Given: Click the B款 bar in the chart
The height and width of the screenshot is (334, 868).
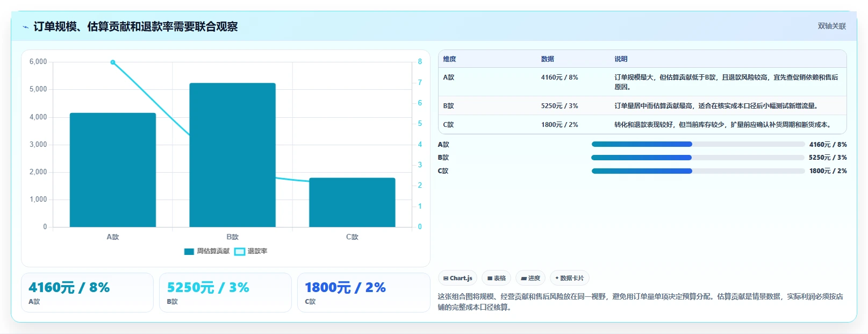Looking at the screenshot, I should tap(232, 155).
